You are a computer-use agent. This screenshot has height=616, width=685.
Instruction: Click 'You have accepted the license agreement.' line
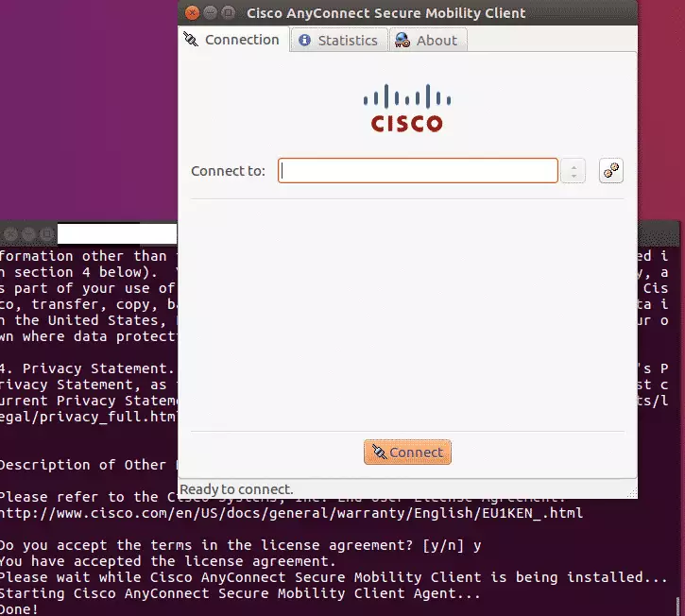pyautogui.click(x=168, y=561)
